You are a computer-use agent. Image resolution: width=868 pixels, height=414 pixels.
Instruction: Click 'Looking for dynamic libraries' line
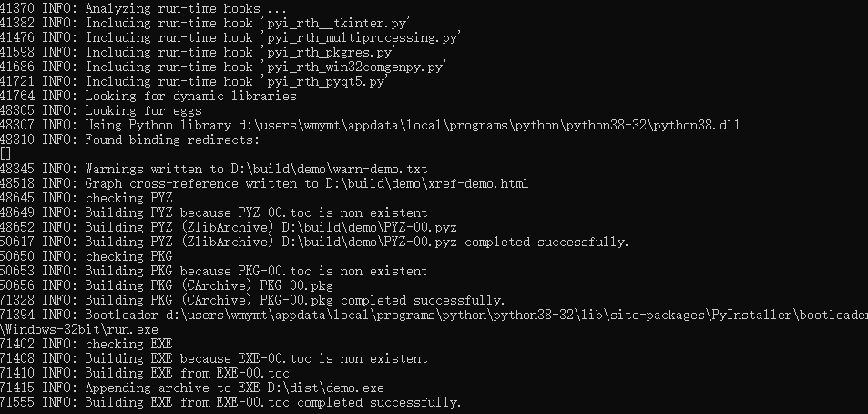[148, 96]
